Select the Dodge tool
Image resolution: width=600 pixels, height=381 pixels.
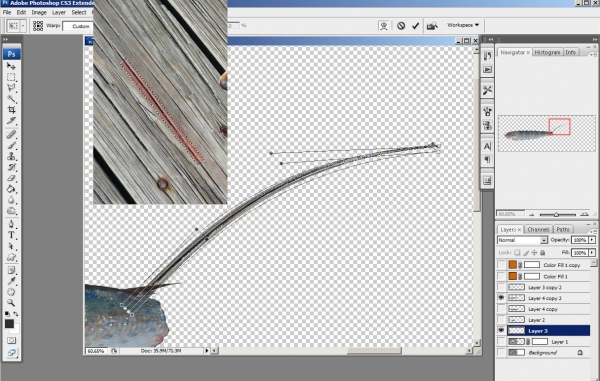tap(11, 211)
